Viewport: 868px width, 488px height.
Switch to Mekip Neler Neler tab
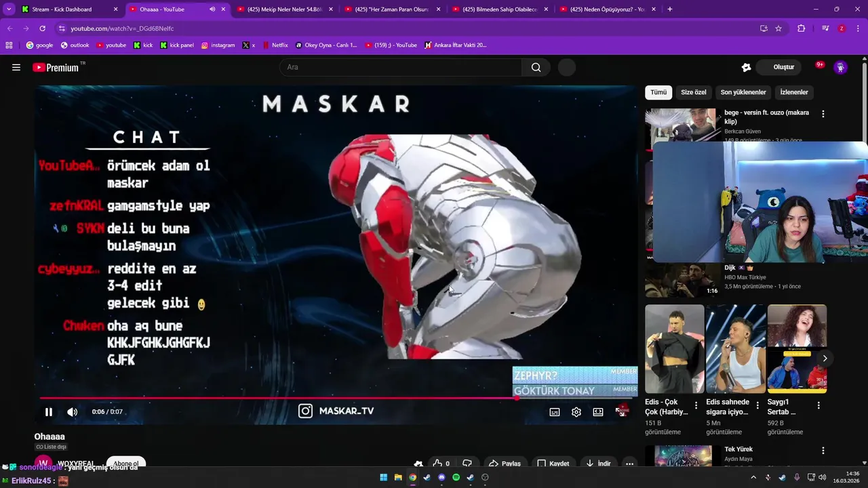point(284,9)
